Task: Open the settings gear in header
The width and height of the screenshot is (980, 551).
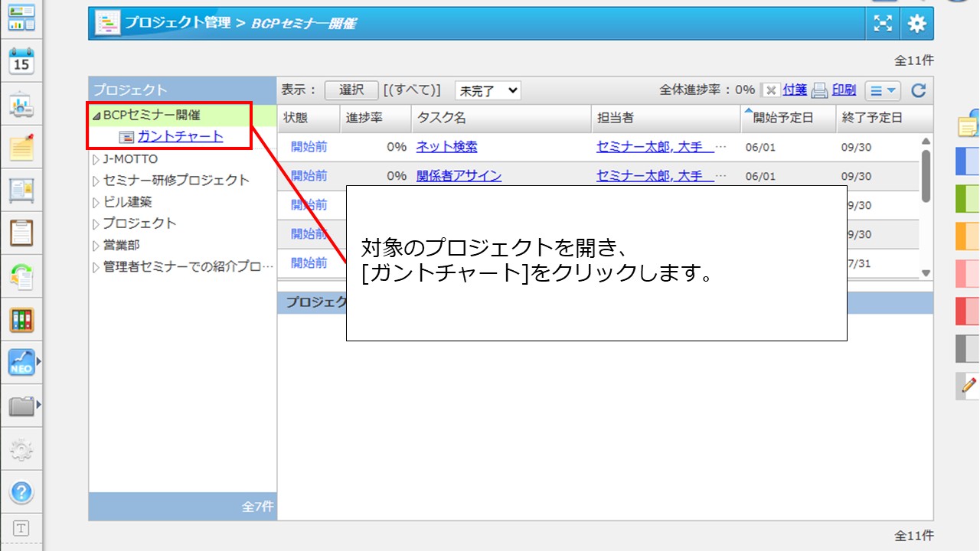Action: (916, 24)
